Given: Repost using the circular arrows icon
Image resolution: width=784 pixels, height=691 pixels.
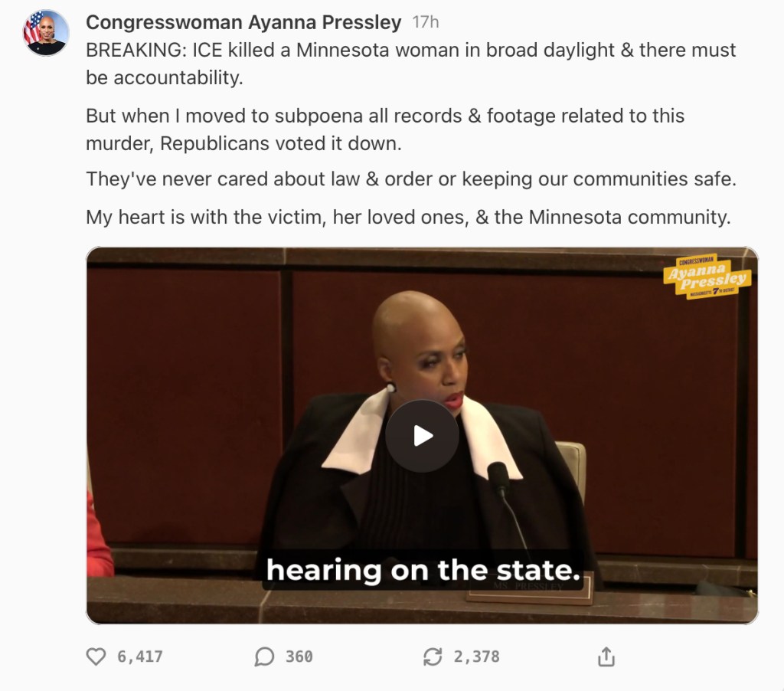Looking at the screenshot, I should (433, 657).
